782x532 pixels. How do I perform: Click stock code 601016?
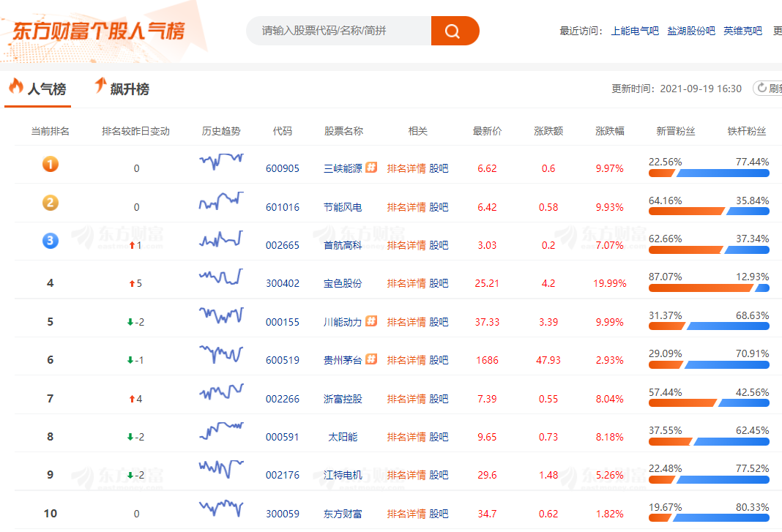[282, 207]
